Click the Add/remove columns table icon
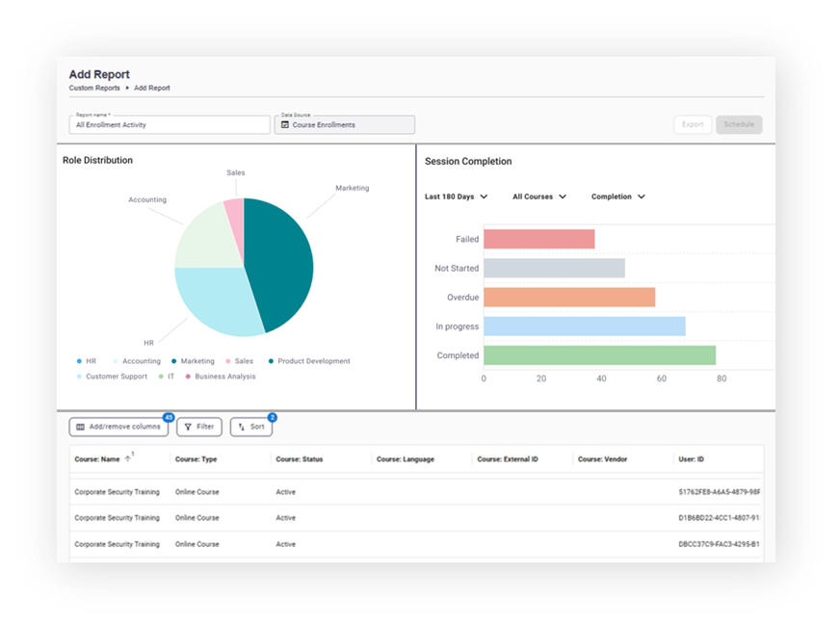Viewport: 840px width, 627px height. 80,427
